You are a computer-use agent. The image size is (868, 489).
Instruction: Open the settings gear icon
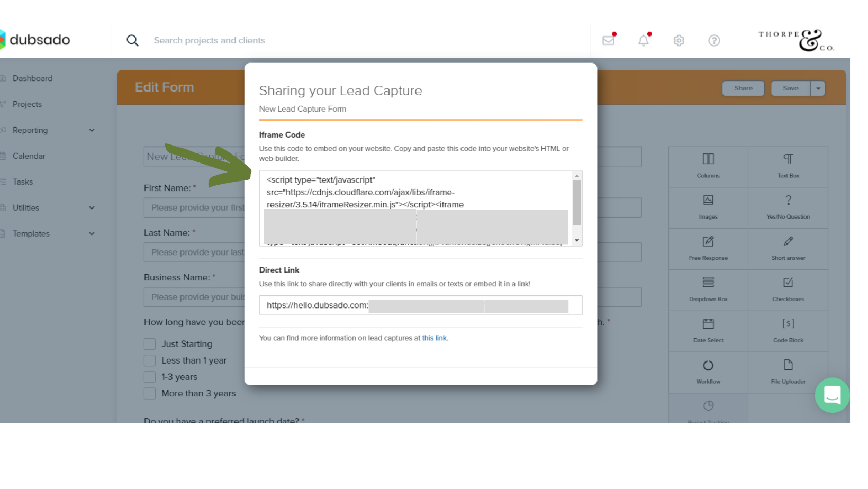pyautogui.click(x=679, y=40)
